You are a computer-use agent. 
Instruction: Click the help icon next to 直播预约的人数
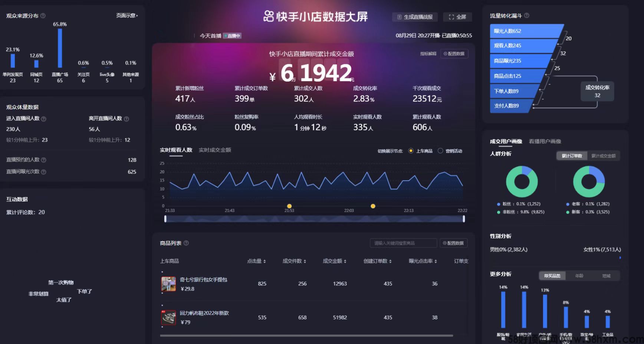[44, 160]
